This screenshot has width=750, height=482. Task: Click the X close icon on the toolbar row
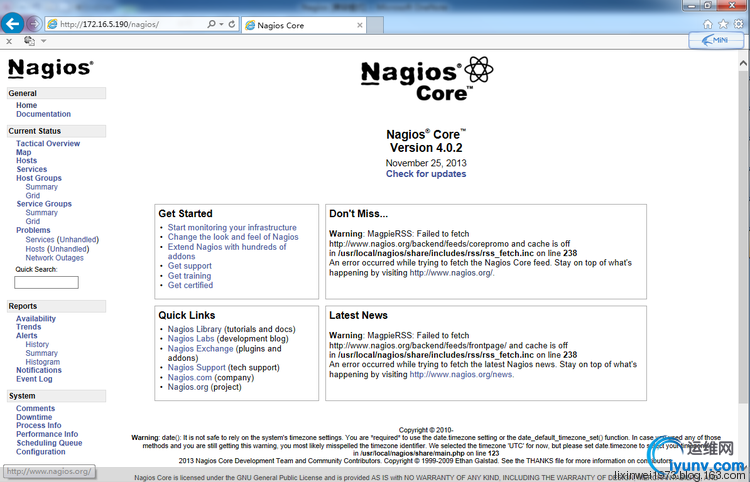[9, 42]
